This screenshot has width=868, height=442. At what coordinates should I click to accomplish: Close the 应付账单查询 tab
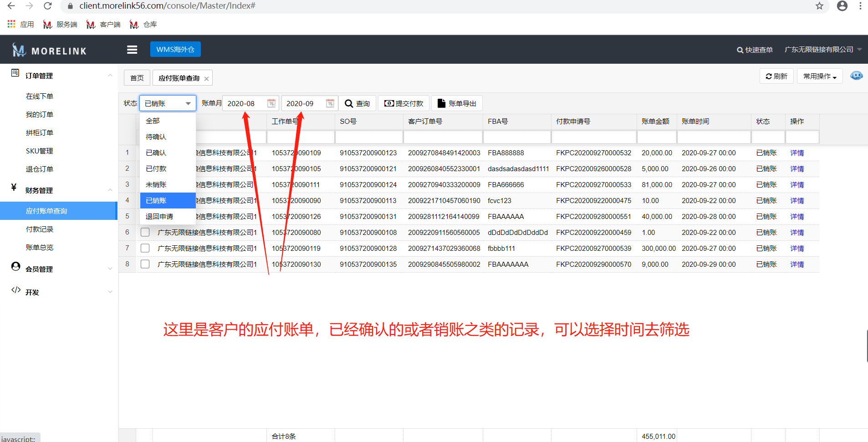(x=206, y=78)
